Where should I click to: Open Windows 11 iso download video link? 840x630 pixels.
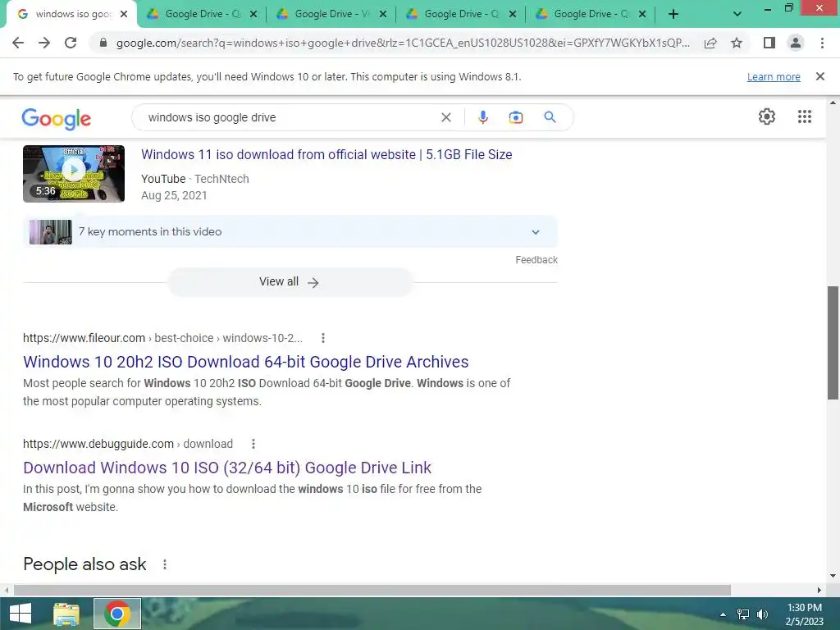pyautogui.click(x=326, y=154)
